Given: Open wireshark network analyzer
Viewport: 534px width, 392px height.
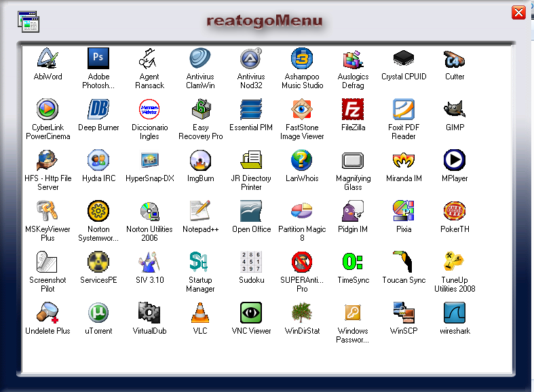Looking at the screenshot, I should coord(455,313).
